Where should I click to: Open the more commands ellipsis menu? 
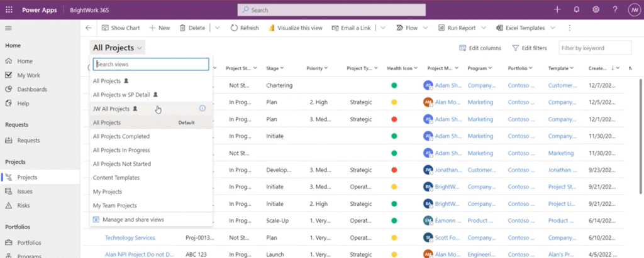(x=570, y=28)
